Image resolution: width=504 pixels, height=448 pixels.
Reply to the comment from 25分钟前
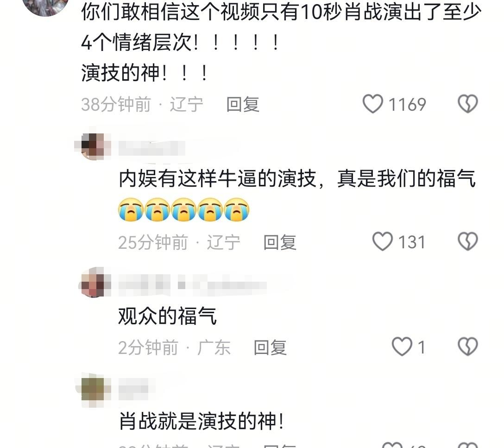click(x=280, y=242)
